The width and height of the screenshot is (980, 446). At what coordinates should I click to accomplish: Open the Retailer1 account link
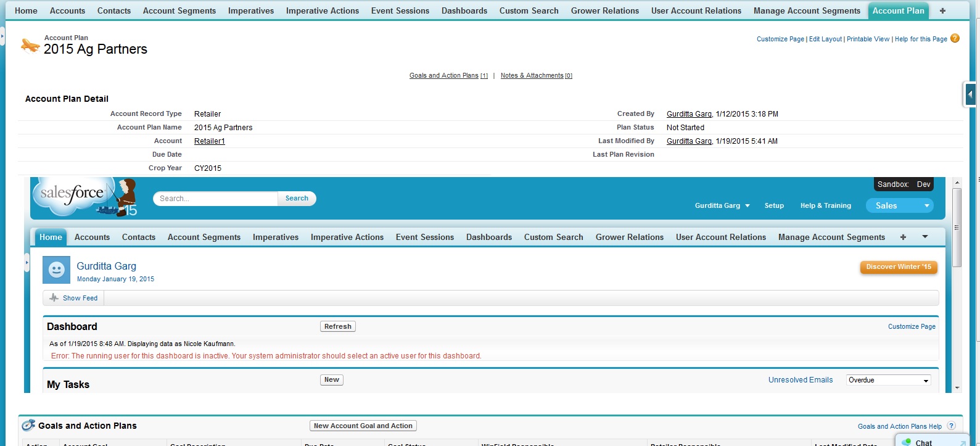(x=210, y=141)
